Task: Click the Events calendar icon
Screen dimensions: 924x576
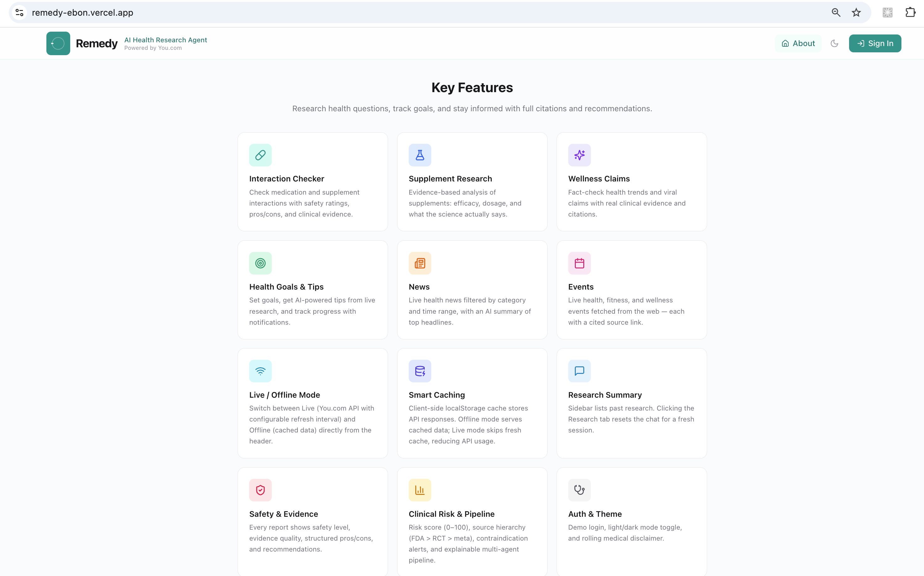Action: coord(579,263)
